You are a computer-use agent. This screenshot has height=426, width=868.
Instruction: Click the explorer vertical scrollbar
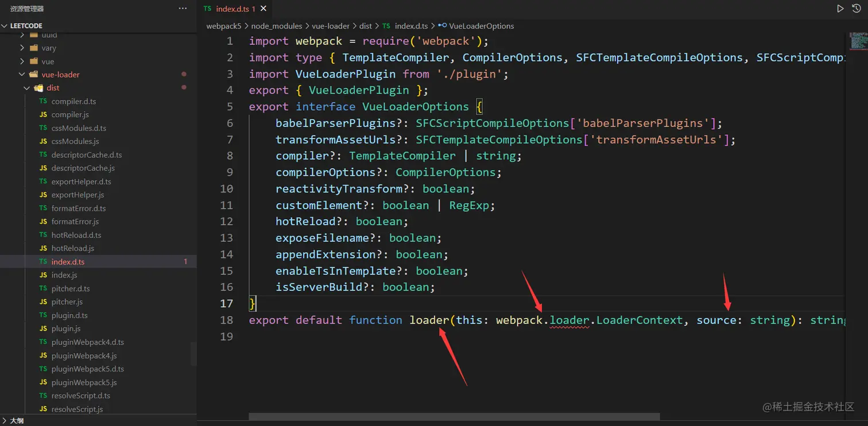(x=194, y=354)
